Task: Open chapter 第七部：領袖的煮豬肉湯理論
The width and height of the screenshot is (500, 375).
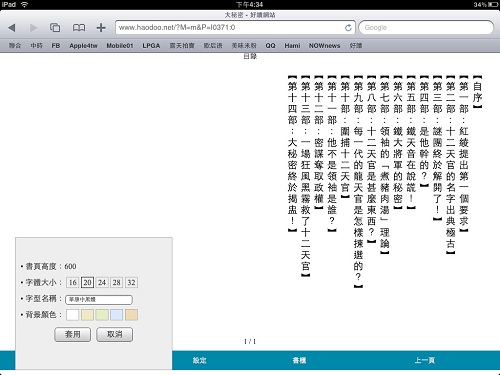Action: (x=385, y=165)
